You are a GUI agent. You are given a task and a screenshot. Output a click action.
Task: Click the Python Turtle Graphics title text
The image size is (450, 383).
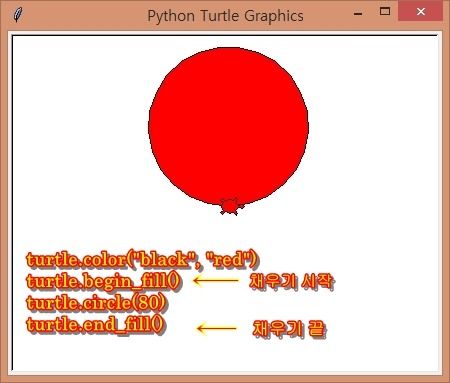[x=226, y=16]
